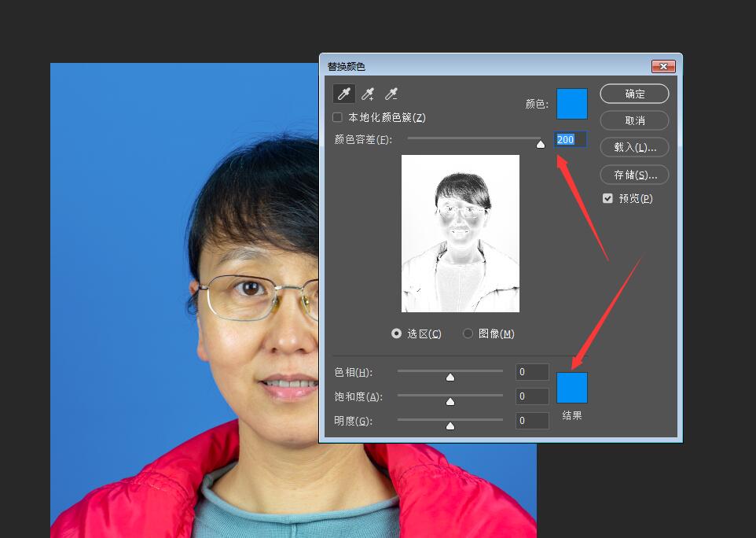
Task: Click the selection preview thumbnail
Action: [x=461, y=234]
